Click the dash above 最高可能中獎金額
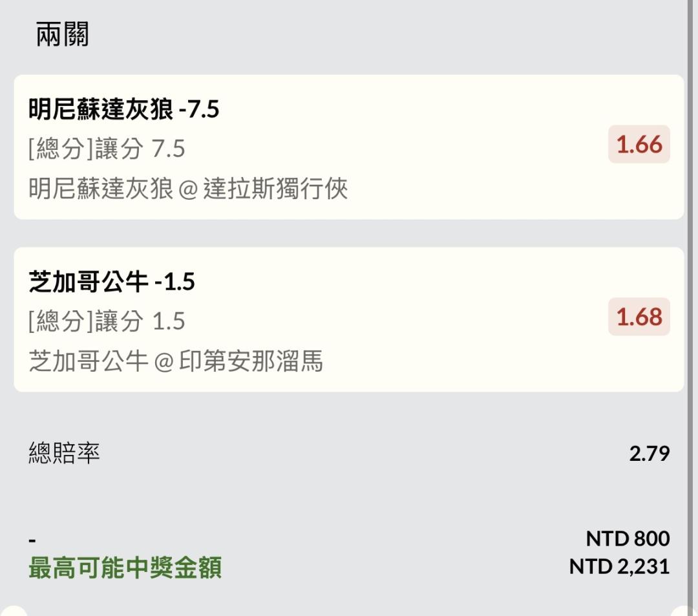 click(x=32, y=540)
